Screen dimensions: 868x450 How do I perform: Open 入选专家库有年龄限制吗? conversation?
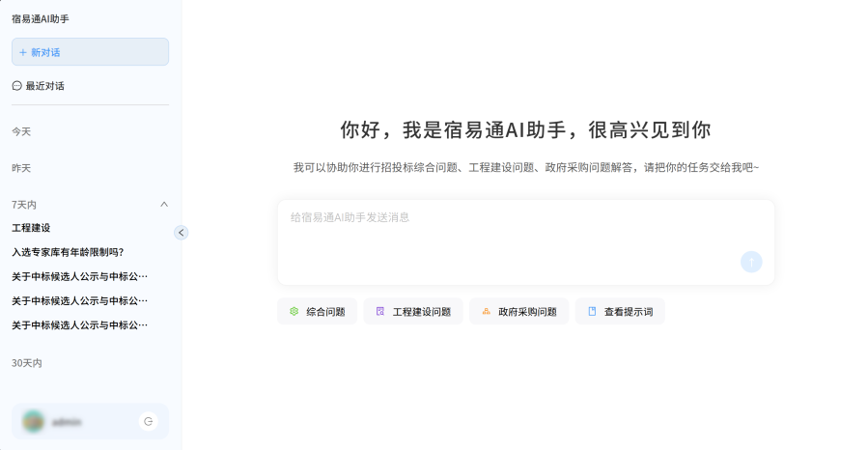click(x=68, y=252)
